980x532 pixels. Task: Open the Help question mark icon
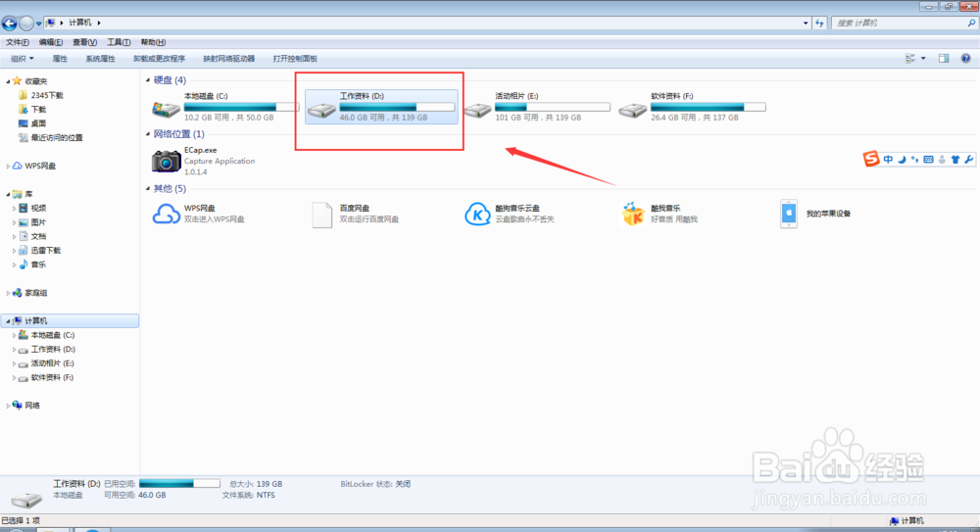click(x=965, y=58)
